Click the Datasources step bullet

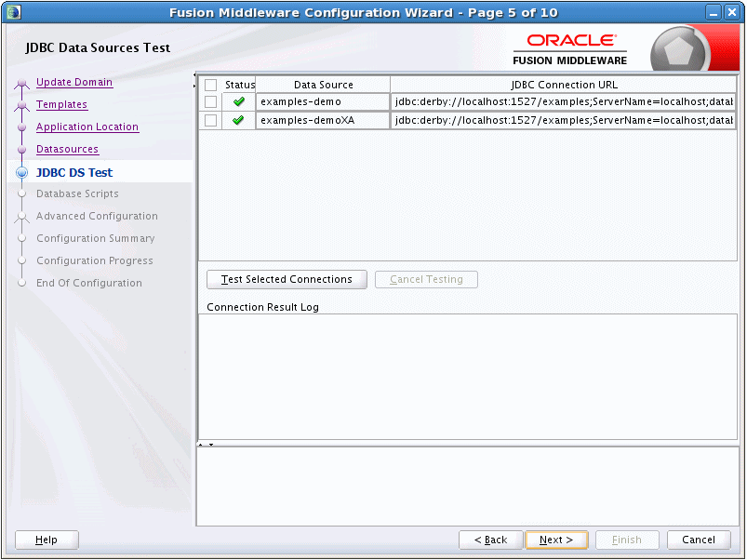(21, 150)
